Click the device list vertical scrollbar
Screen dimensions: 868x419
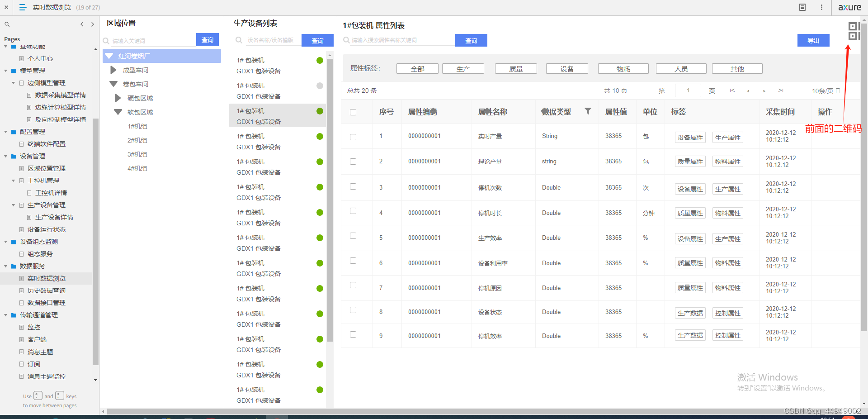[330, 199]
